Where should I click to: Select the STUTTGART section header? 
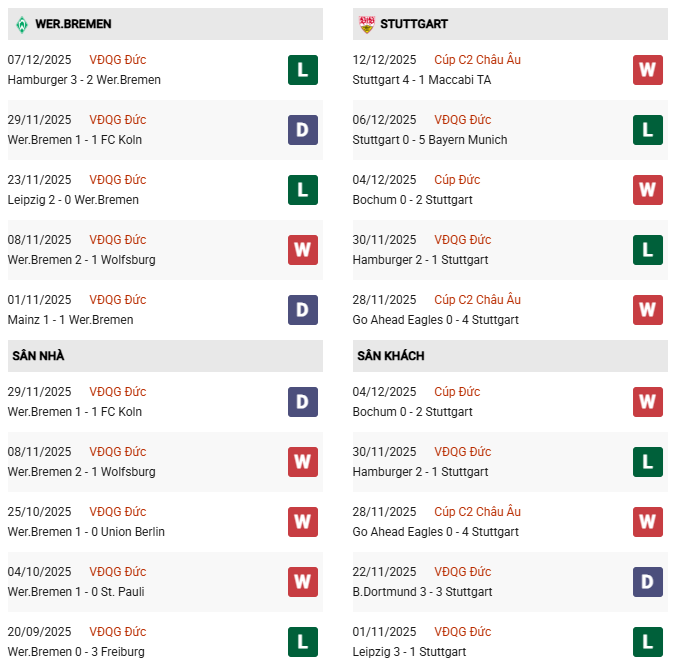coord(414,23)
